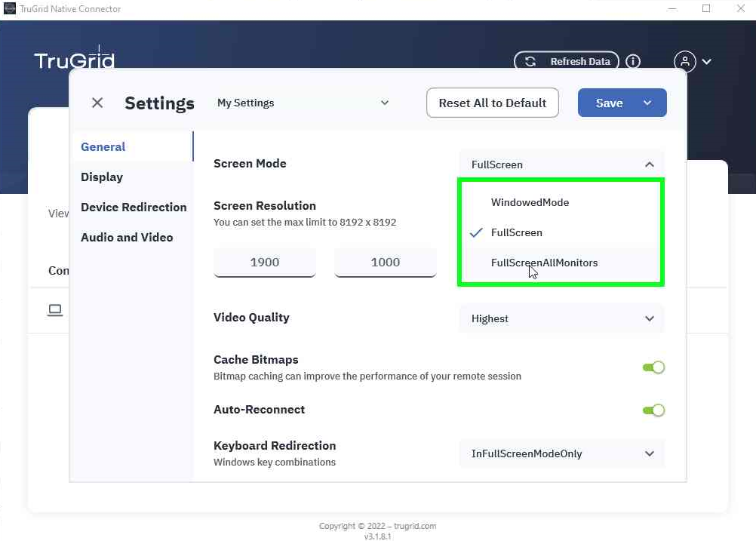Click the 'Screen Resolution' label
The width and height of the screenshot is (756, 541).
(265, 206)
